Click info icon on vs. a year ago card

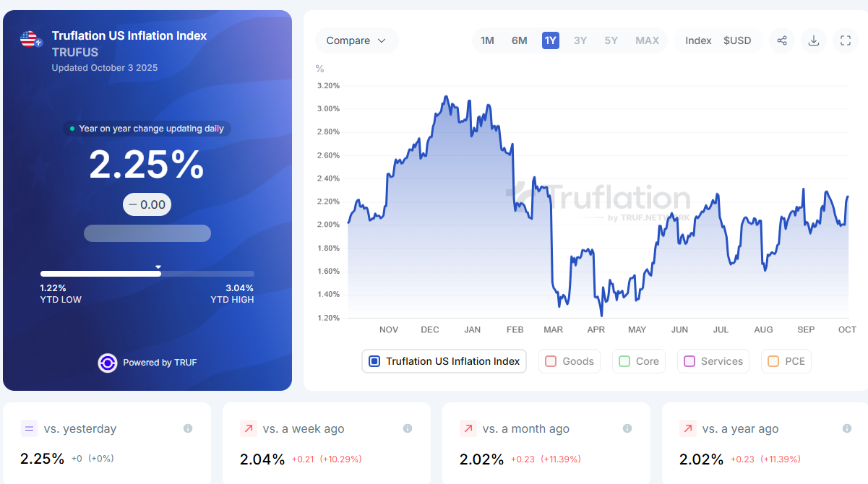coord(847,428)
